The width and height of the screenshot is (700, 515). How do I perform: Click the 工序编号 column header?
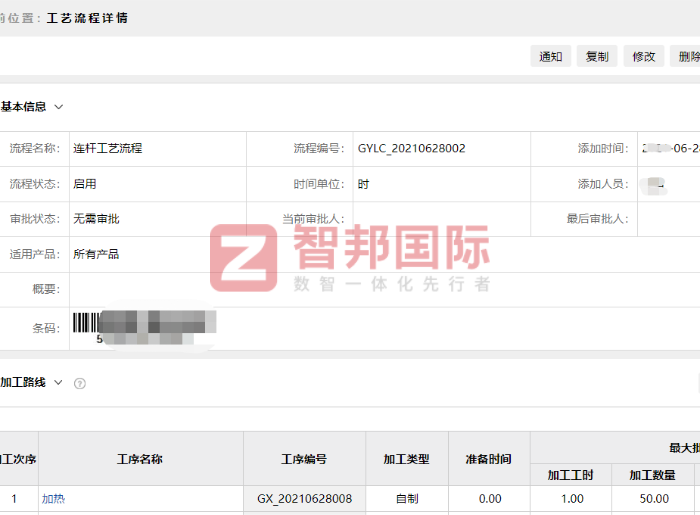click(x=304, y=459)
